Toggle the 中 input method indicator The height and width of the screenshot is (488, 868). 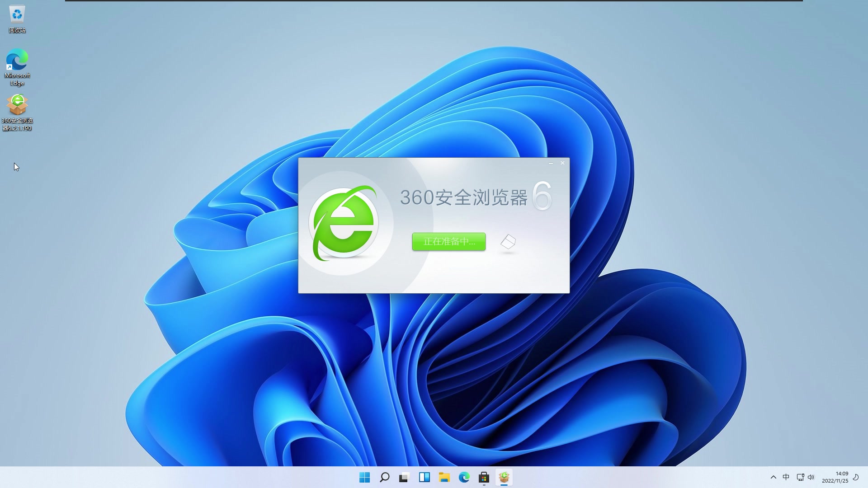[x=787, y=477]
